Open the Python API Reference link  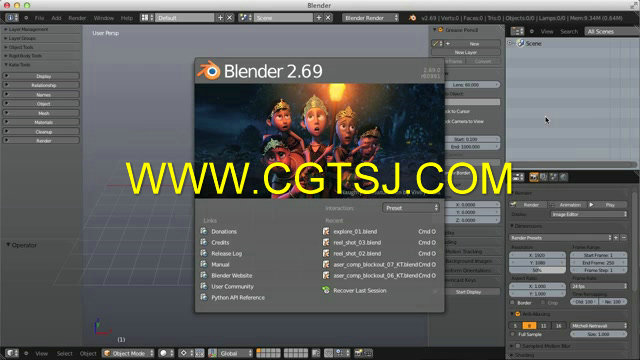pos(238,298)
